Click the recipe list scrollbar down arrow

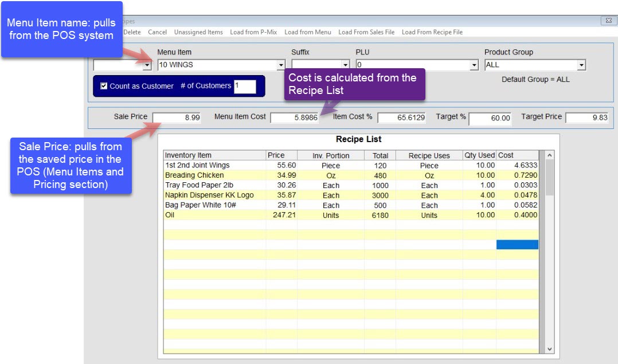[550, 349]
